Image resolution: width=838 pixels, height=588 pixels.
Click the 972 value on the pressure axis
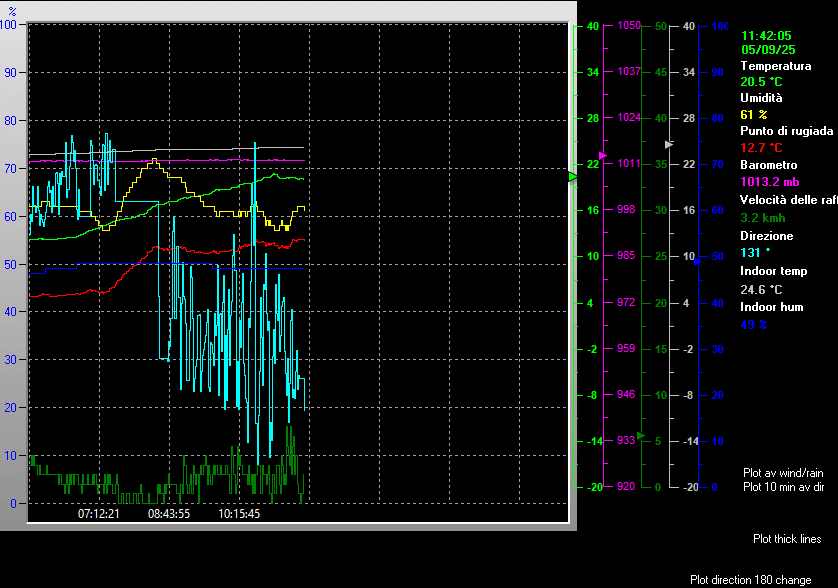(626, 303)
